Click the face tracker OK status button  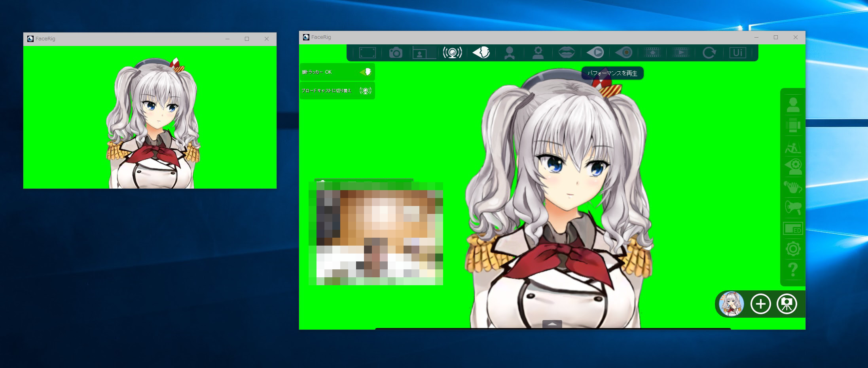click(337, 72)
